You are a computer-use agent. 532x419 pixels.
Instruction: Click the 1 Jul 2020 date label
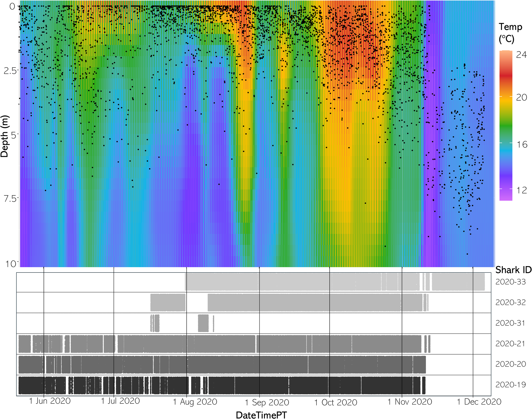pos(120,401)
